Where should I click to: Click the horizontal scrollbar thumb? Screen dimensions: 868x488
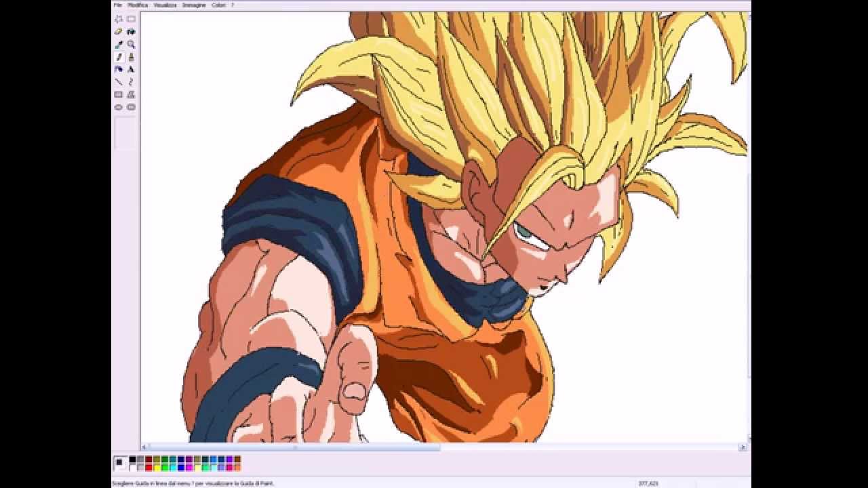[294, 447]
